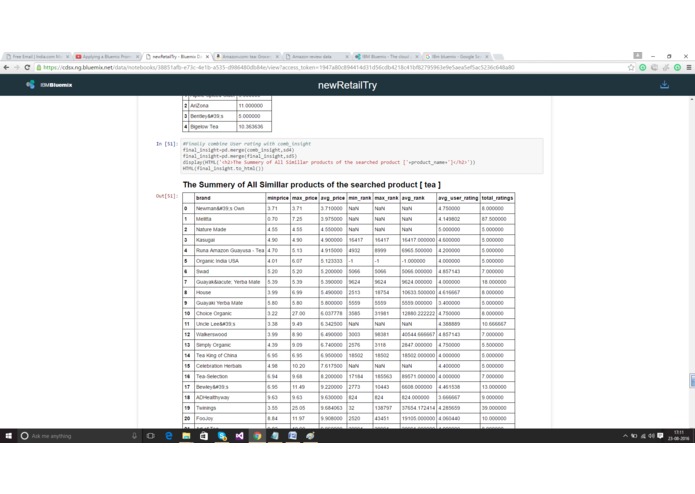Open Task View

point(151,436)
